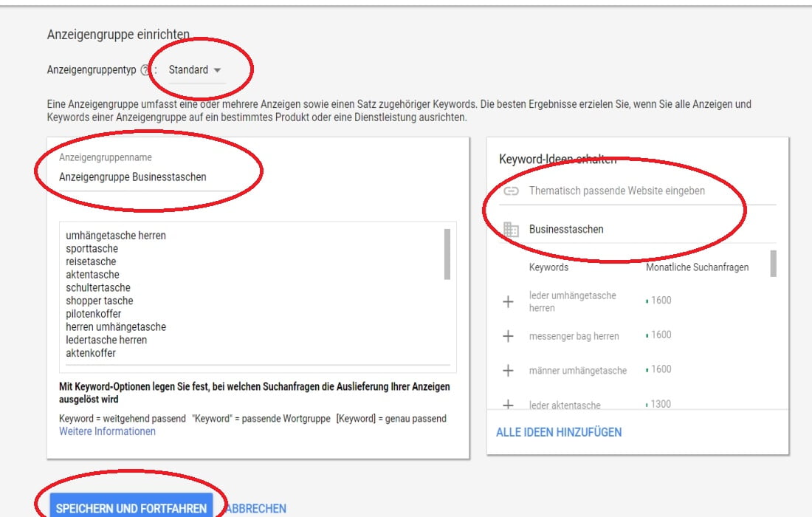Select the keyword line aktenkoffer
This screenshot has height=517, width=812.
[x=91, y=353]
